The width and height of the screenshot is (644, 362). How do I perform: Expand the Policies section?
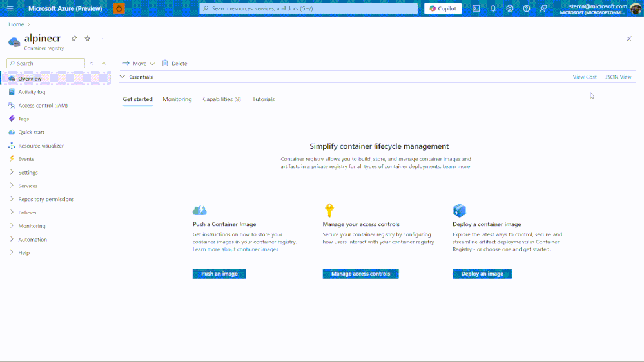(x=12, y=212)
